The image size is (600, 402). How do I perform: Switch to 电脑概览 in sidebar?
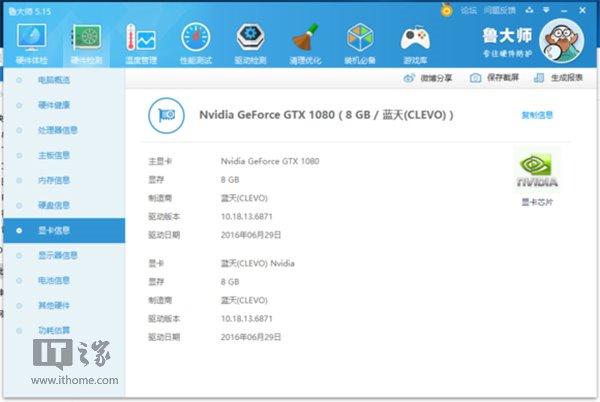pos(53,79)
